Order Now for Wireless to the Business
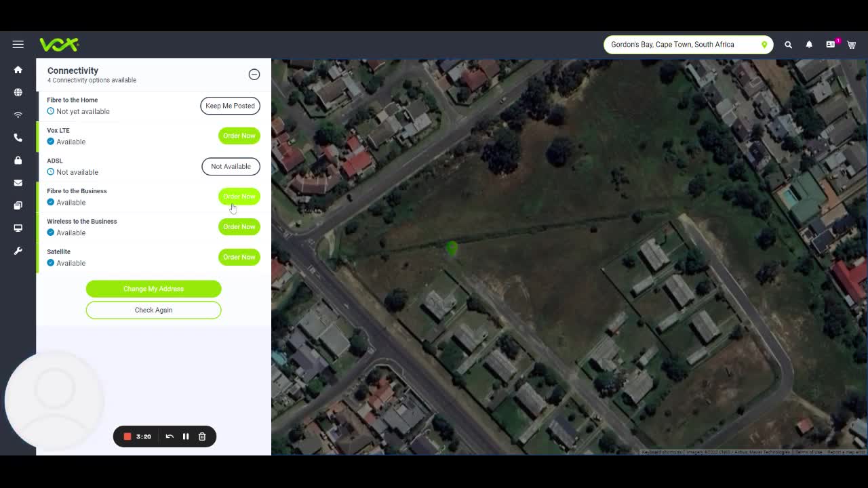 point(239,227)
